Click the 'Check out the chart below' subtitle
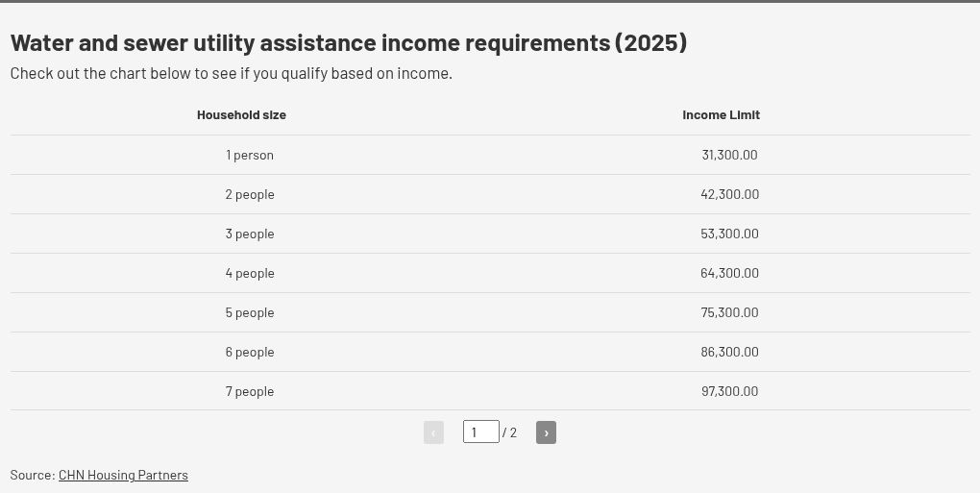This screenshot has width=980, height=493. [232, 74]
